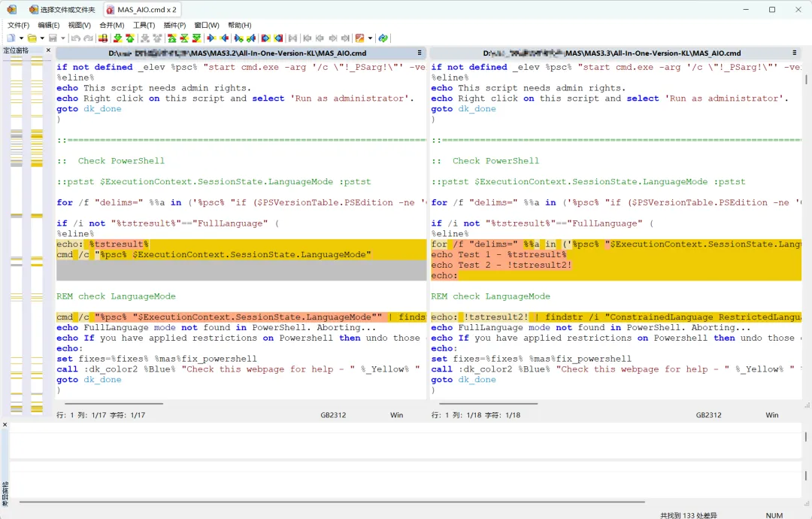Close the 定位窗格 location pane
Image resolution: width=812 pixels, height=519 pixels.
tap(48, 50)
